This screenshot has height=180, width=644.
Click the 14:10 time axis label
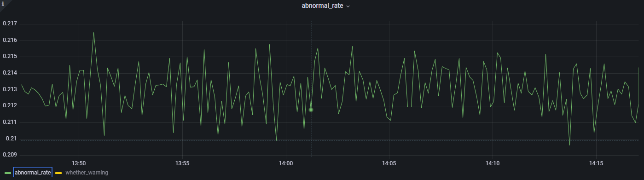point(493,163)
